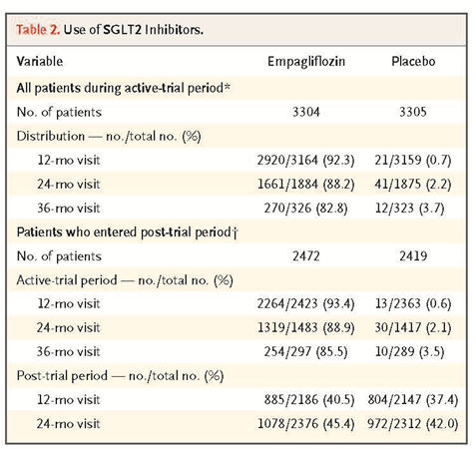Click the value 2419 in Placebo column
Viewport: 476px width, 449px height.
pyautogui.click(x=413, y=256)
